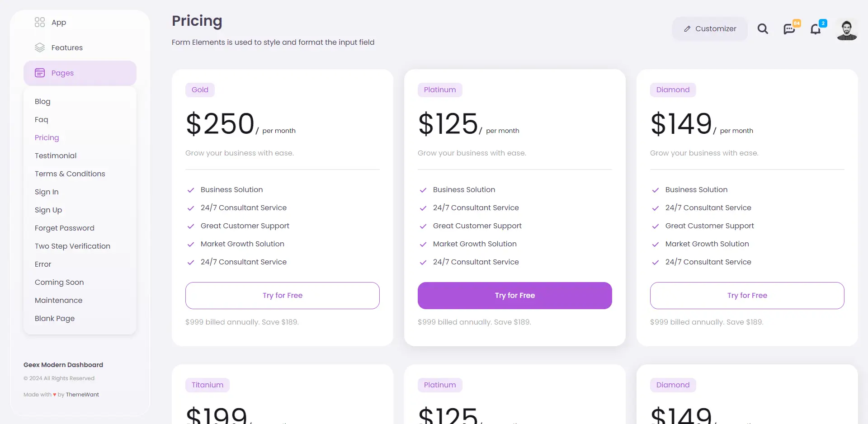
Task: Open the Customizer panel button
Action: point(710,29)
